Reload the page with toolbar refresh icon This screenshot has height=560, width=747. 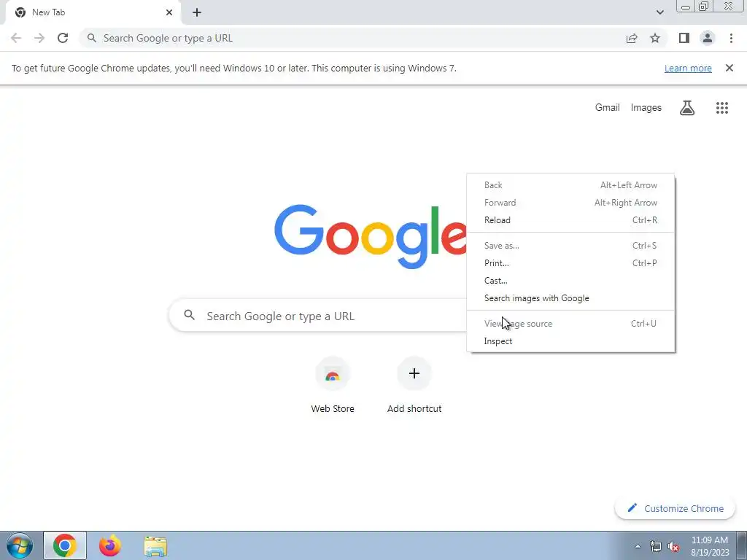click(x=63, y=38)
